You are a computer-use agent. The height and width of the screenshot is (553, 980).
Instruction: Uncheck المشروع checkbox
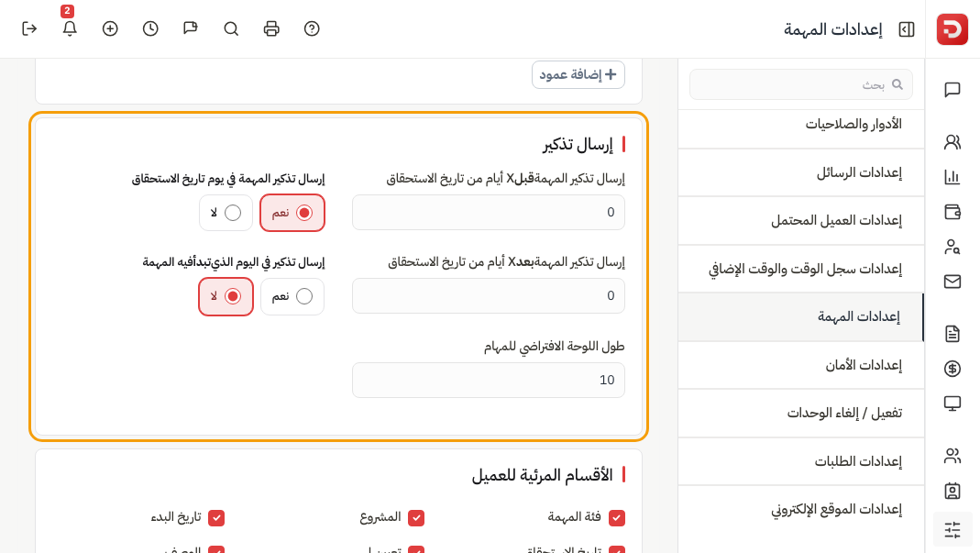(x=416, y=518)
